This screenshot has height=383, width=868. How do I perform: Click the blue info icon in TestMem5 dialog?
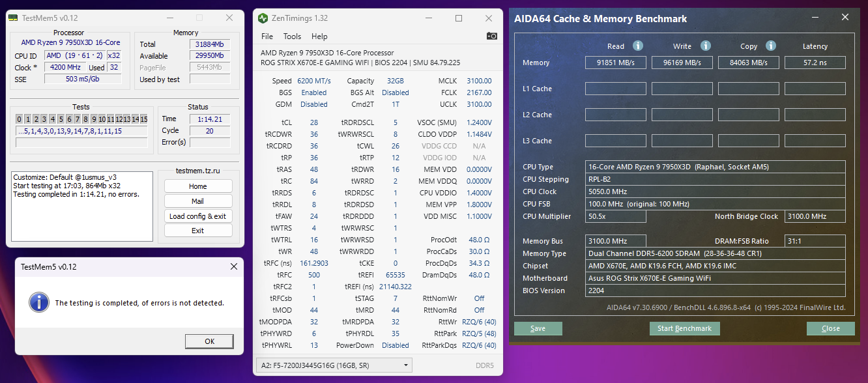coord(40,302)
